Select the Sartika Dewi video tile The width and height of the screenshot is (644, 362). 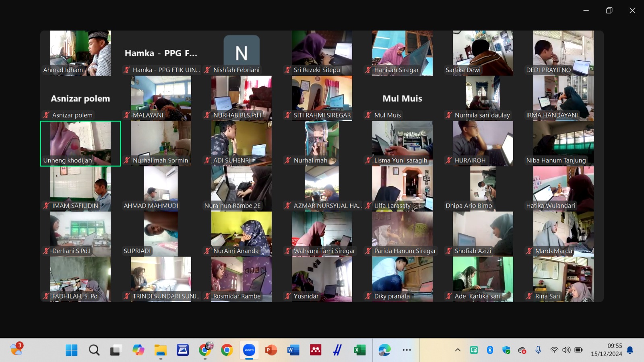[483, 53]
